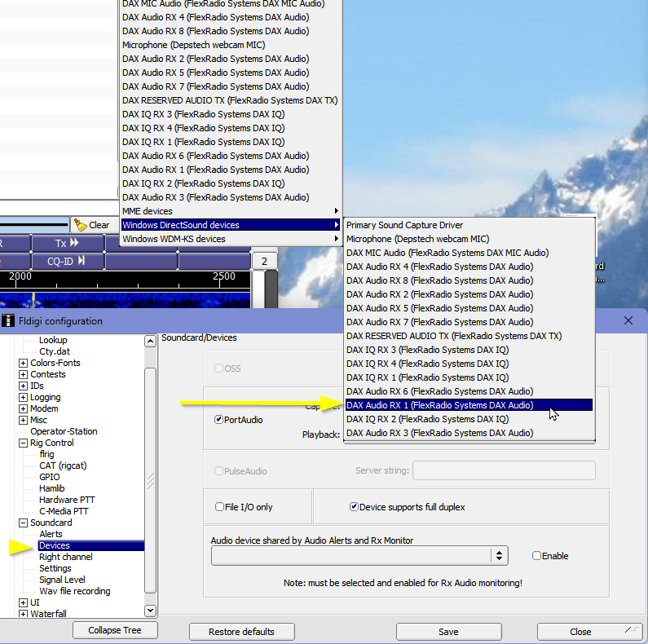Click the waterfall frequency scale at 2500
648x644 pixels.
(x=224, y=276)
